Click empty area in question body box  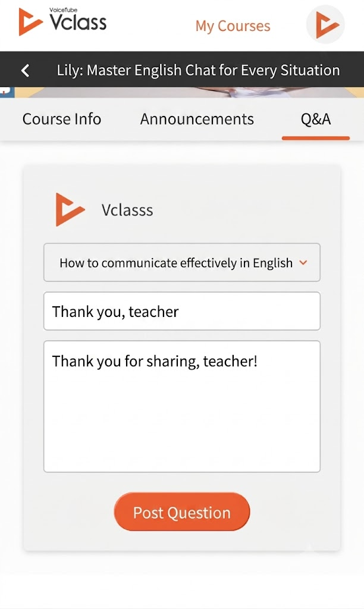click(x=182, y=423)
